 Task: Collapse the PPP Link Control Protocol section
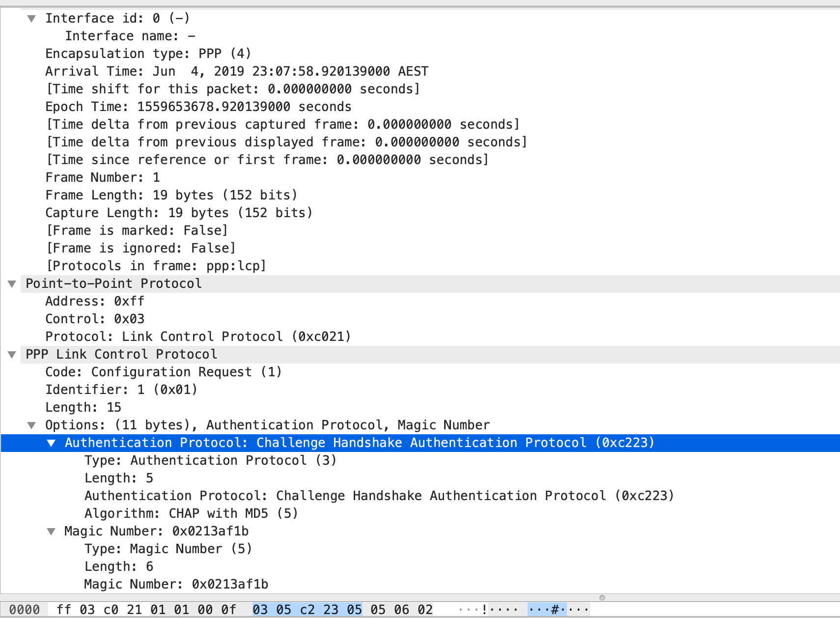tap(12, 355)
